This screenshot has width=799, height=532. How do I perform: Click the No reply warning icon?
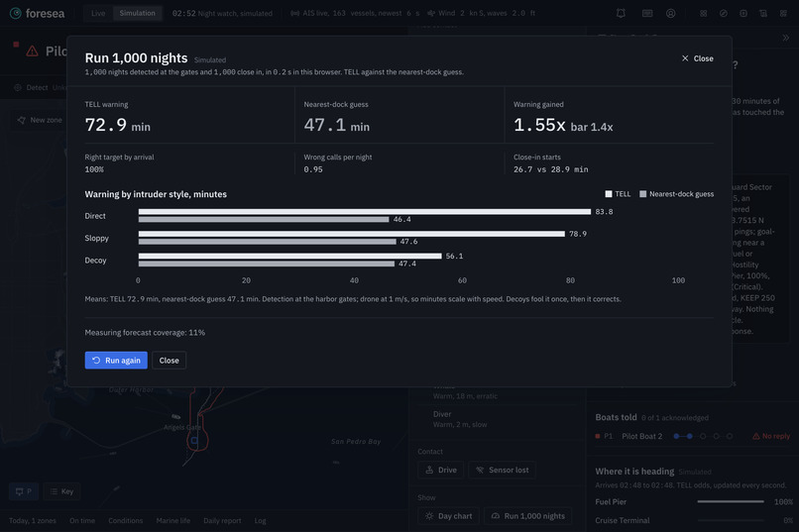point(756,436)
